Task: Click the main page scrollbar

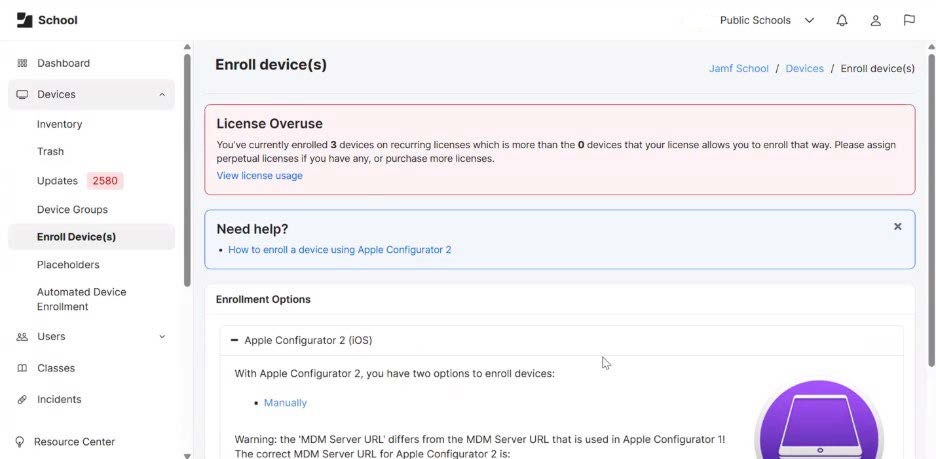Action: click(931, 209)
